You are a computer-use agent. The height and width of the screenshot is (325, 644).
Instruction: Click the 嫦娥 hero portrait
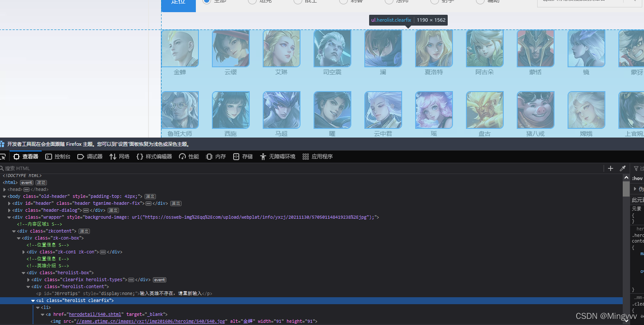(x=586, y=110)
